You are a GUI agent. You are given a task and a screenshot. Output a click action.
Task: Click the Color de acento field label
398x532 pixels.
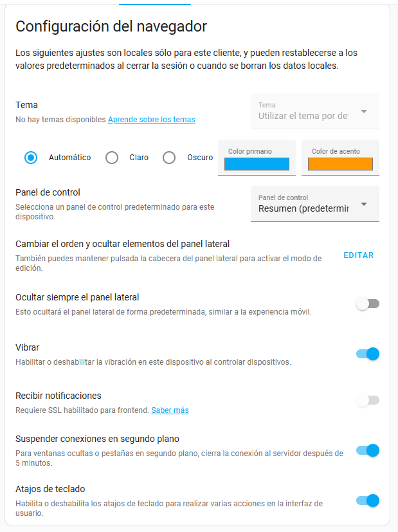point(336,151)
